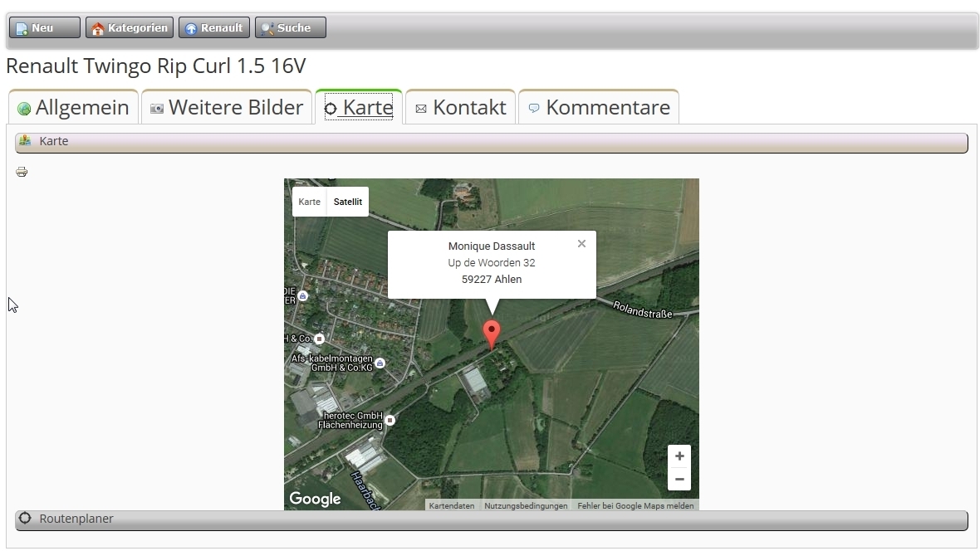Click the magnifier icon on the Suche button
Image resolution: width=980 pixels, height=551 pixels.
[267, 29]
